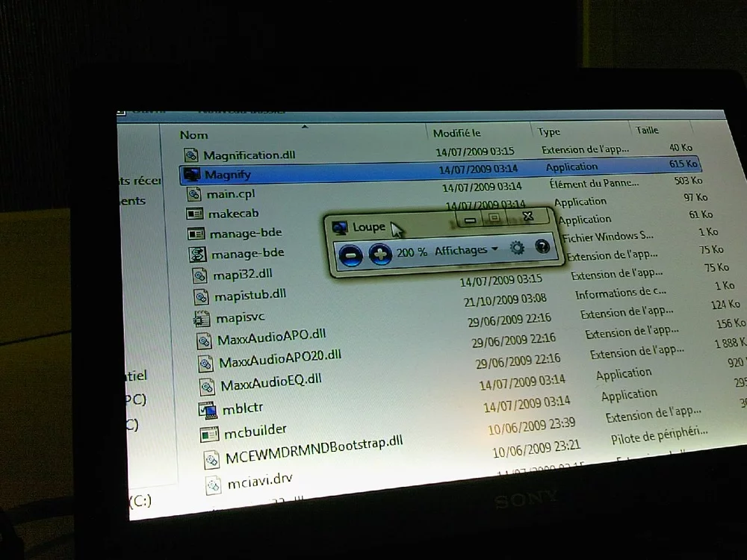747x560 pixels.
Task: Select the main.cpl file name
Action: pos(231,194)
